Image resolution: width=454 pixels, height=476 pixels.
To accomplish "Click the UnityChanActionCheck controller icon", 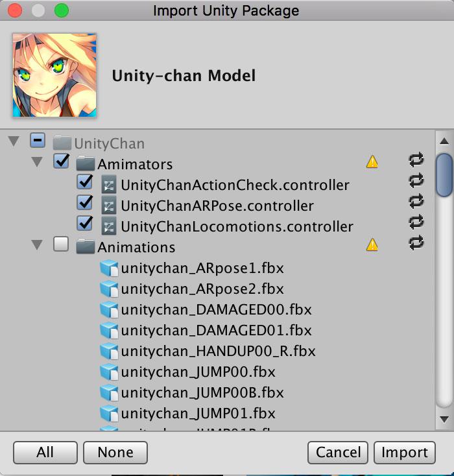I will coord(109,185).
